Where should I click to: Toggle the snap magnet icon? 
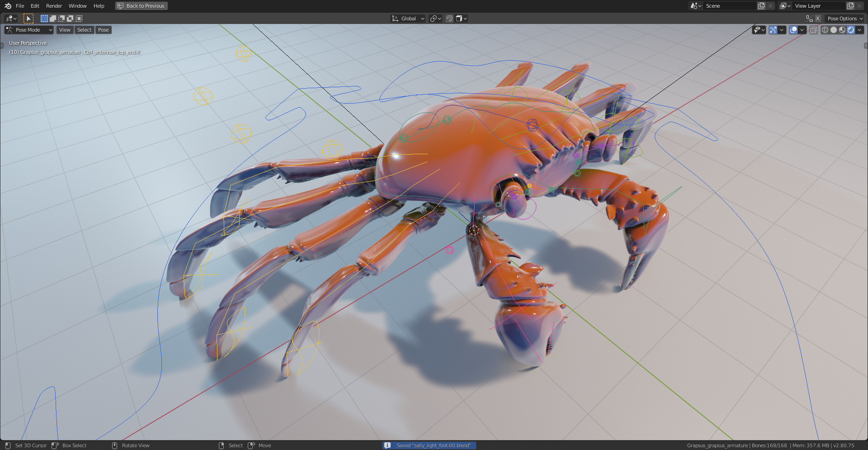pyautogui.click(x=449, y=19)
